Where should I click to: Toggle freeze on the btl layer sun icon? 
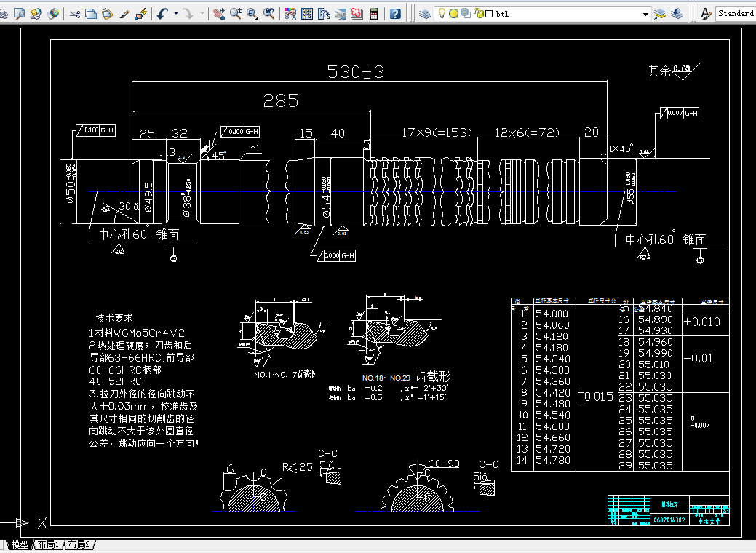454,12
